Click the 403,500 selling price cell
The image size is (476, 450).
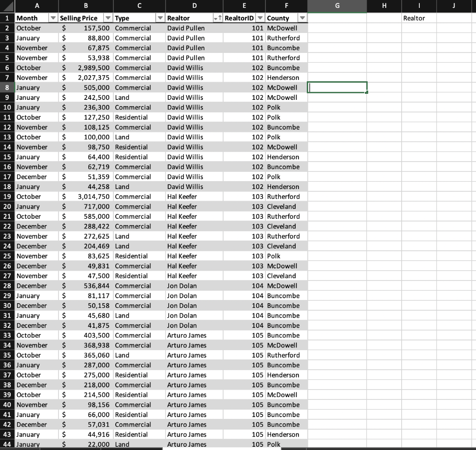(x=86, y=335)
